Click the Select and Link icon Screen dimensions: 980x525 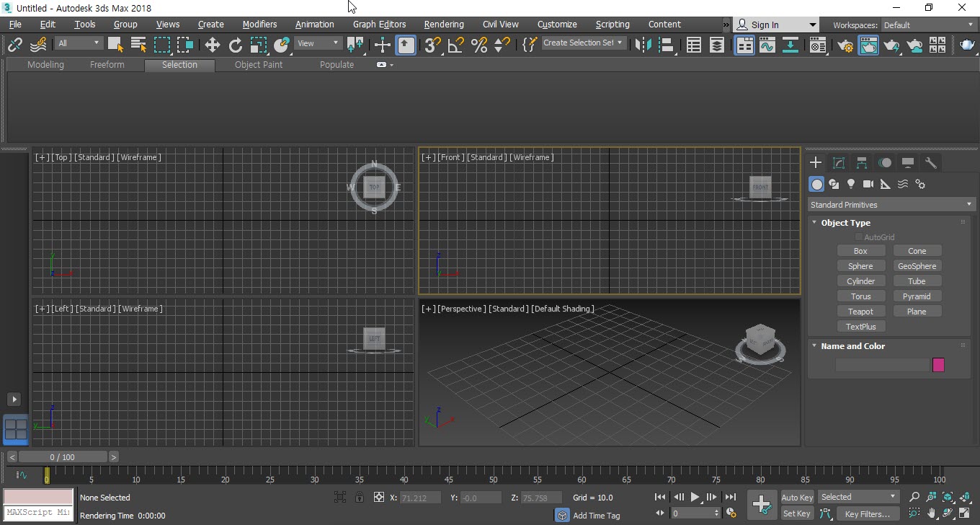coord(15,45)
